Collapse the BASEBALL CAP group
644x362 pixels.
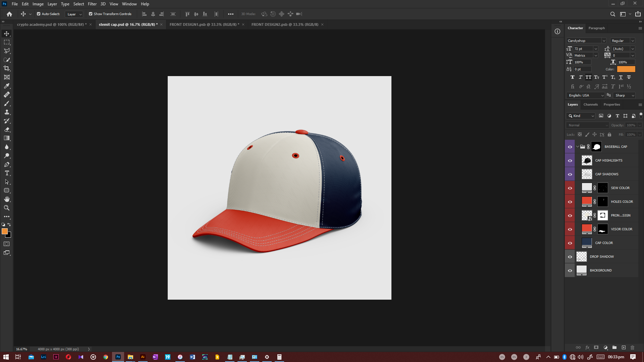click(578, 147)
